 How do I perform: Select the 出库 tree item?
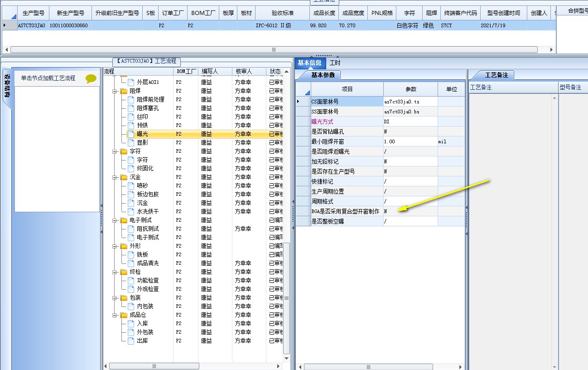[142, 341]
